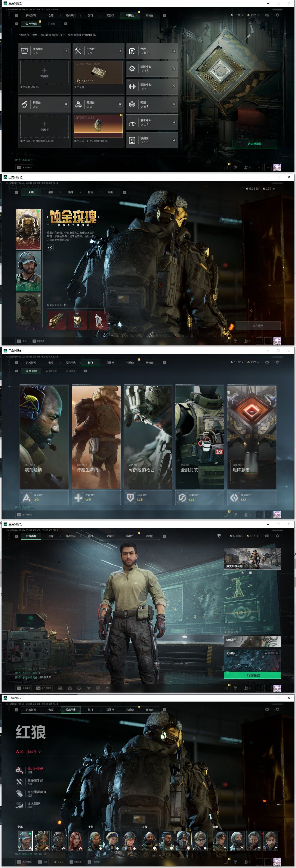The height and width of the screenshot is (868, 296).
Task: Switch to 改枪台 tab in first window
Action: click(x=150, y=15)
